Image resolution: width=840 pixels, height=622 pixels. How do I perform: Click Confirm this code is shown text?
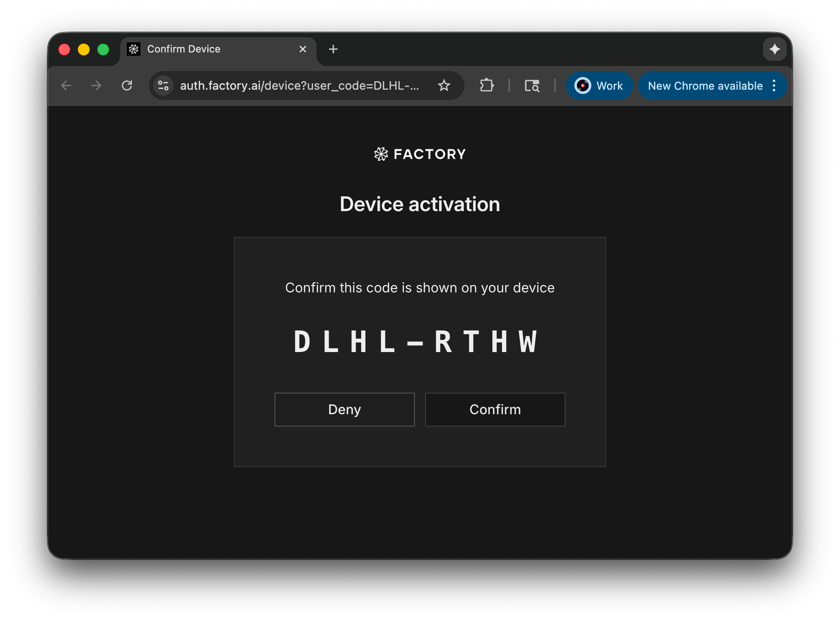coord(420,288)
